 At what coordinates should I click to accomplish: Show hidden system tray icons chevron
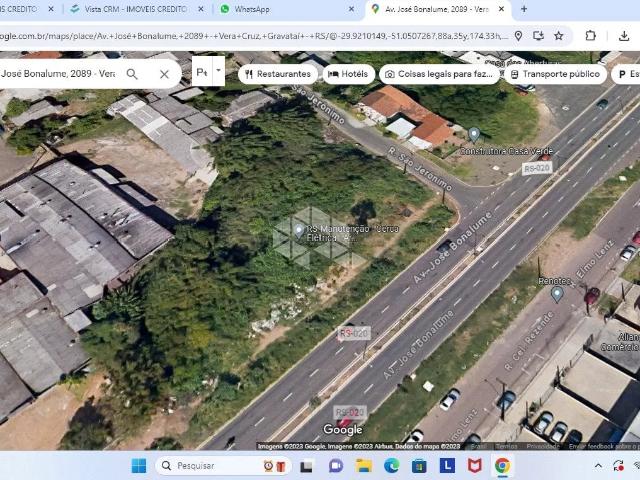pyautogui.click(x=598, y=466)
